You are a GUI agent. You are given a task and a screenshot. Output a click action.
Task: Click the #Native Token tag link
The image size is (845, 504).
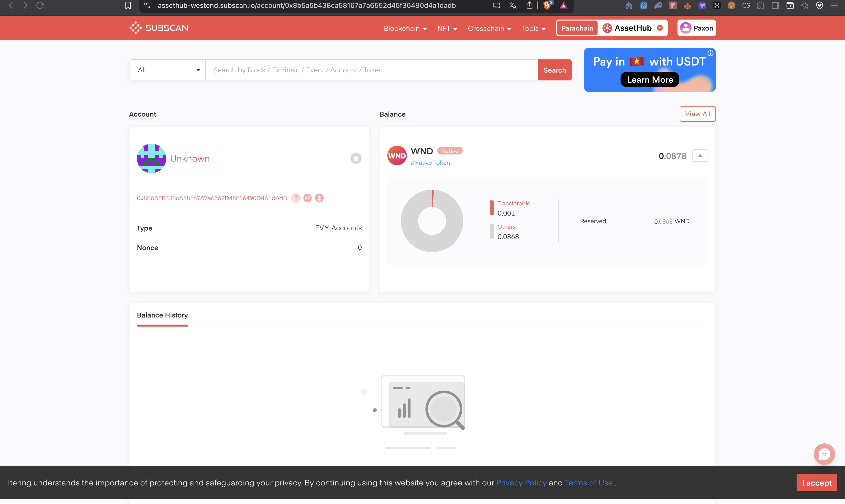click(x=430, y=163)
